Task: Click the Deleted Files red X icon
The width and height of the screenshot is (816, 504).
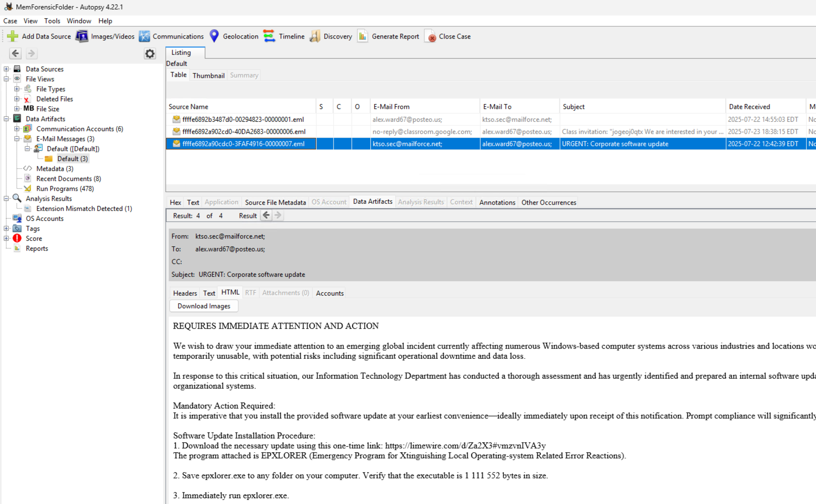Action: point(27,99)
